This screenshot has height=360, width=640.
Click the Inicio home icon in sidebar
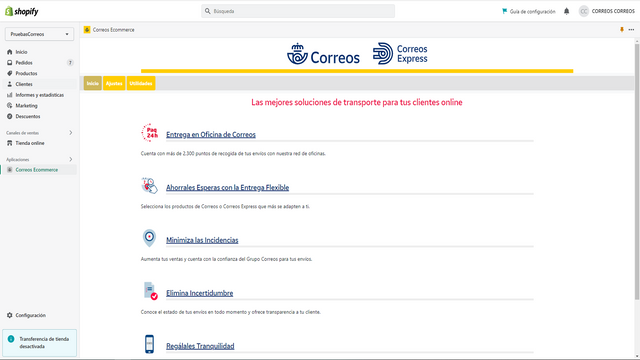click(10, 52)
